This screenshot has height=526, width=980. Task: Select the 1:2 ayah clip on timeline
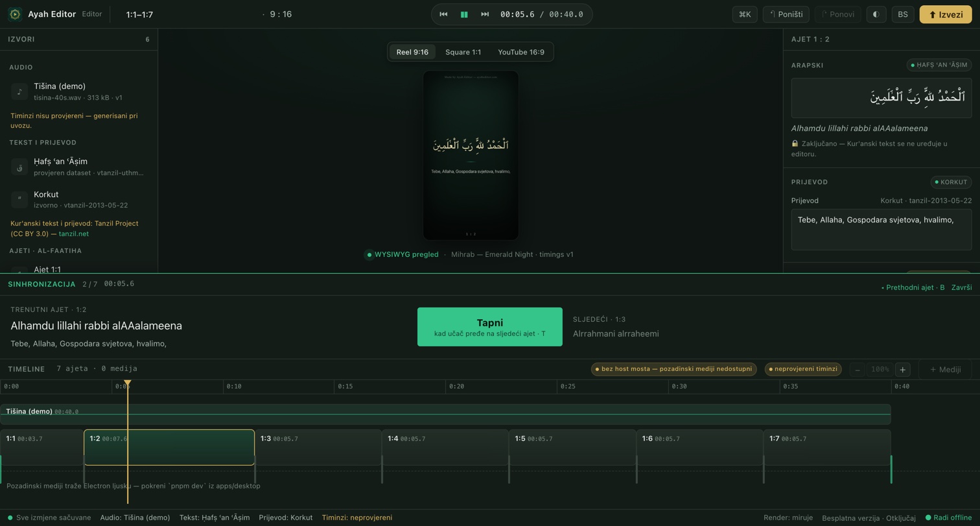click(x=169, y=448)
